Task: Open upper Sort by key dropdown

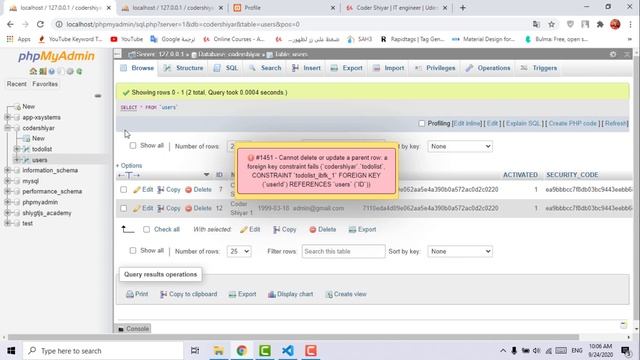Action: tap(460, 146)
